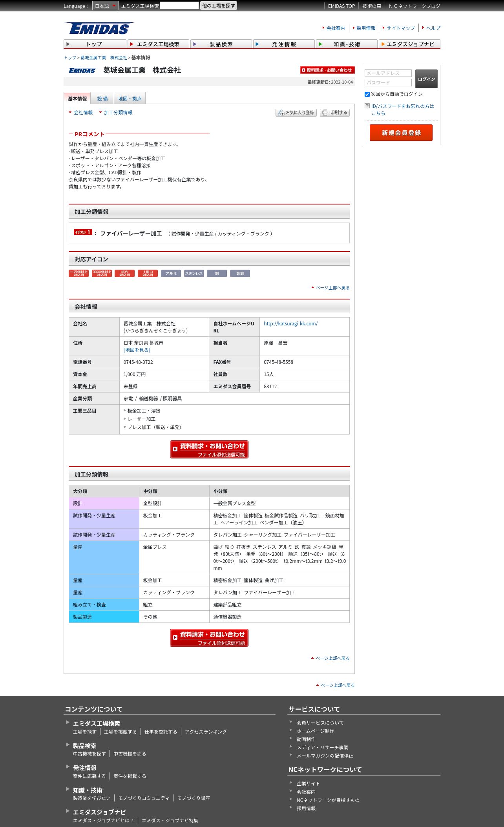504x827 pixels.
Task: Open http://katsuragi-kk.com/ homepage link
Action: 290,324
